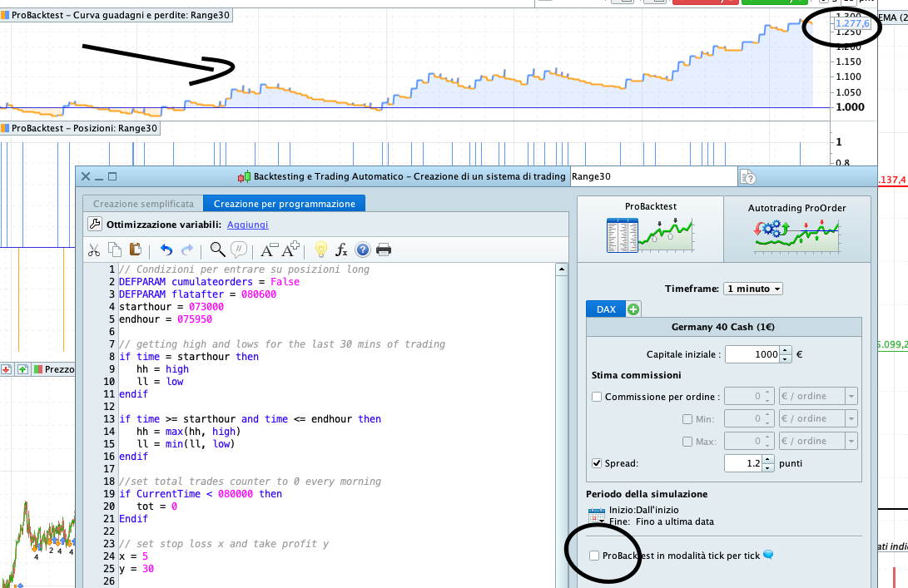This screenshot has width=908, height=588.
Task: Click the candlestick icon beside Prezzo label
Action: (x=38, y=369)
